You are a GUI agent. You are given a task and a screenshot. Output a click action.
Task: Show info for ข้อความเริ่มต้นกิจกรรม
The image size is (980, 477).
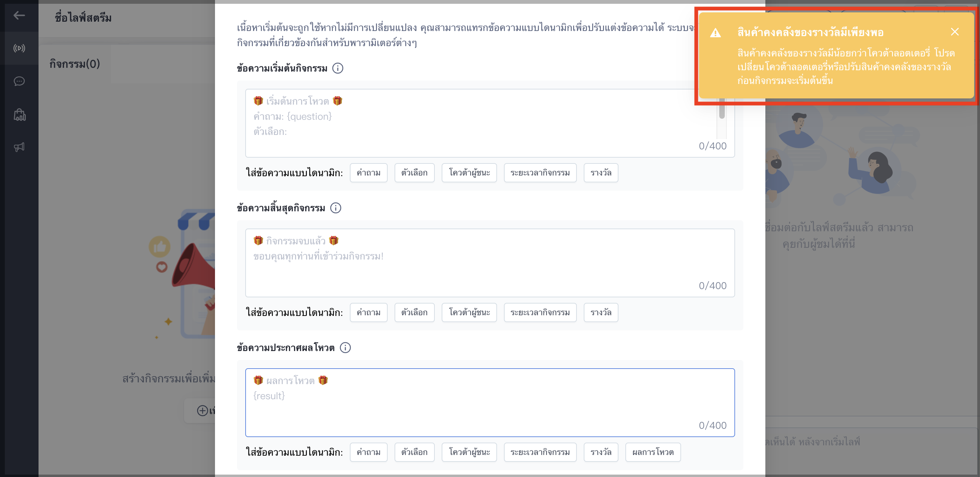pos(337,68)
